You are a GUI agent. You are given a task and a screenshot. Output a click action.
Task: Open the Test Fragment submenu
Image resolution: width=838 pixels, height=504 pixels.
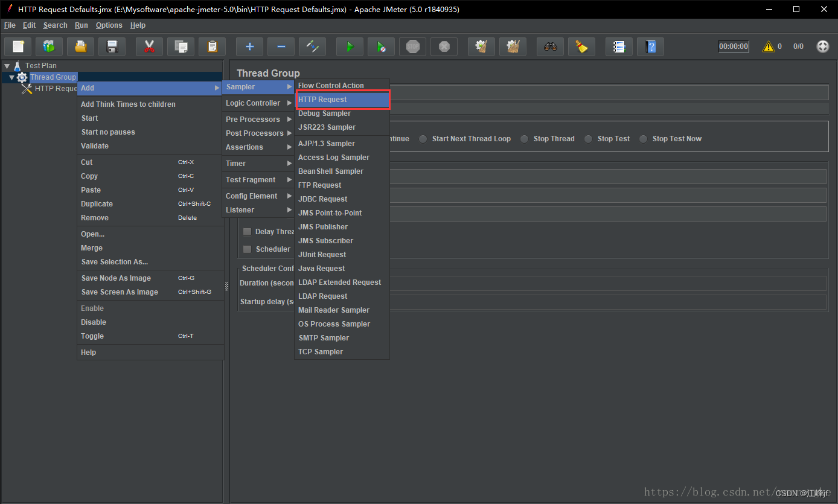click(258, 180)
